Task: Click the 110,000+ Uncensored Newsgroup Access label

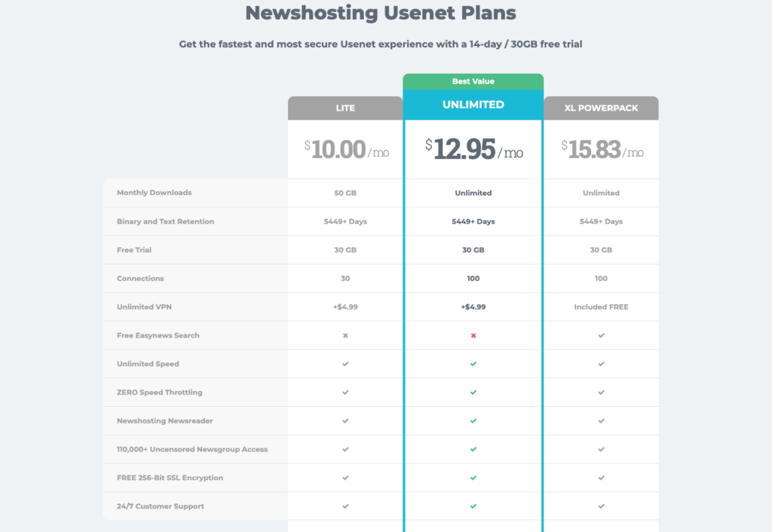Action: click(192, 449)
